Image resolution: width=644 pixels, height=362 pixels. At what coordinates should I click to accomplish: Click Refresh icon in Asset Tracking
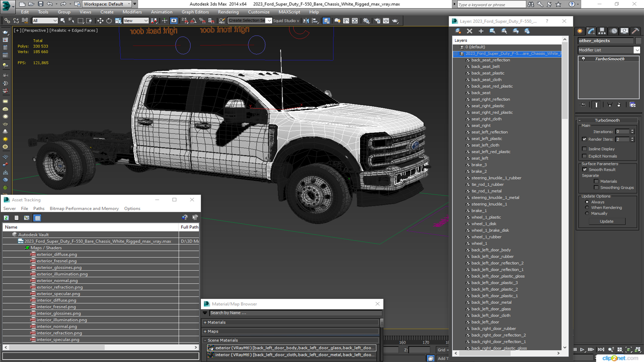coord(6,218)
